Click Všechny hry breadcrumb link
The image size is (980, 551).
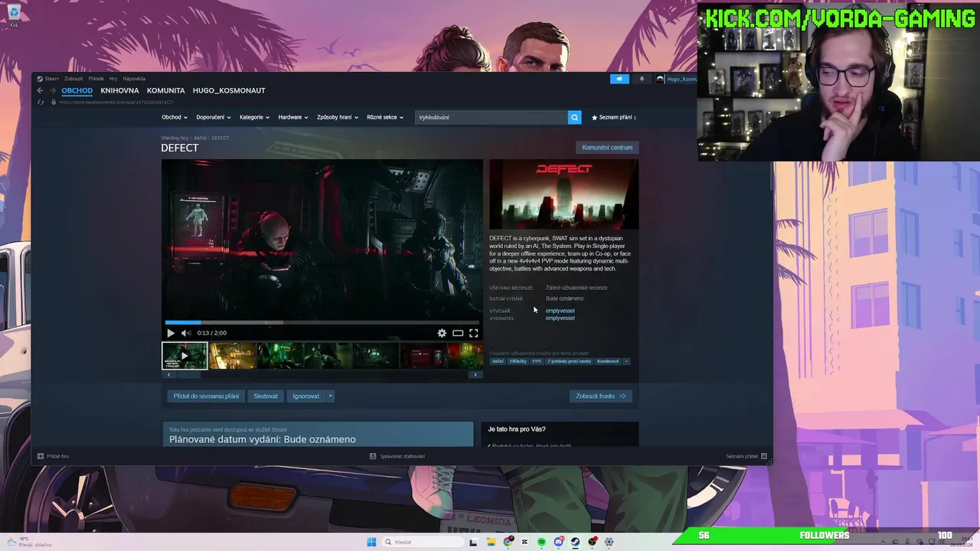pyautogui.click(x=175, y=138)
